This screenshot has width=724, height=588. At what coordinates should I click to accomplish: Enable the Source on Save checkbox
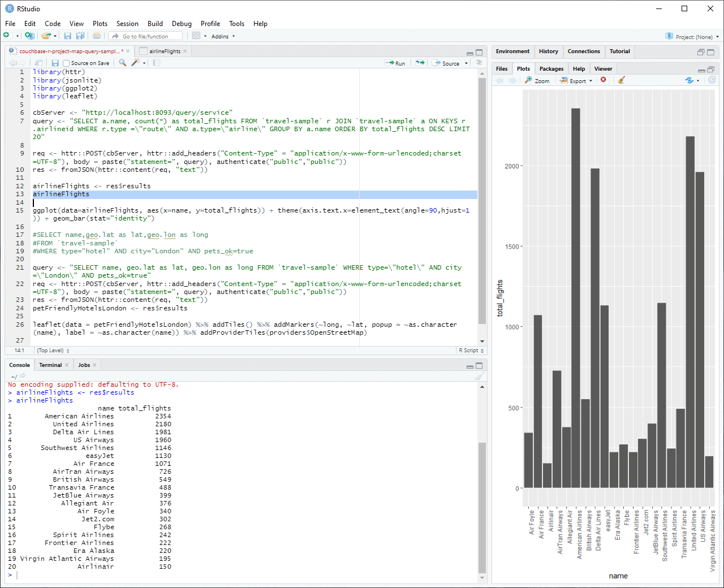pos(66,63)
